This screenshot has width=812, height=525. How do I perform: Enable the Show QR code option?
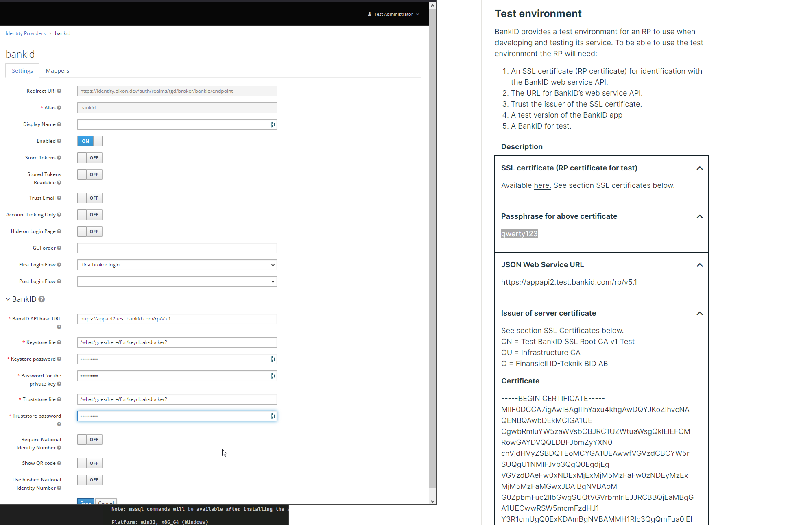coord(89,463)
